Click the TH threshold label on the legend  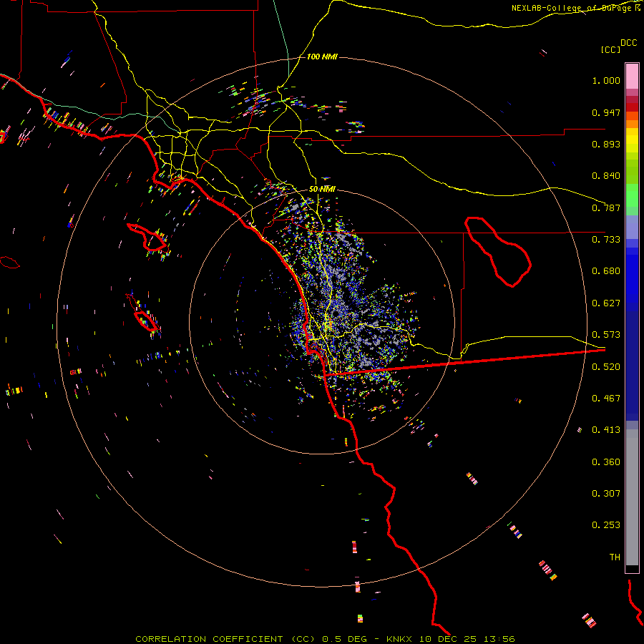615,557
